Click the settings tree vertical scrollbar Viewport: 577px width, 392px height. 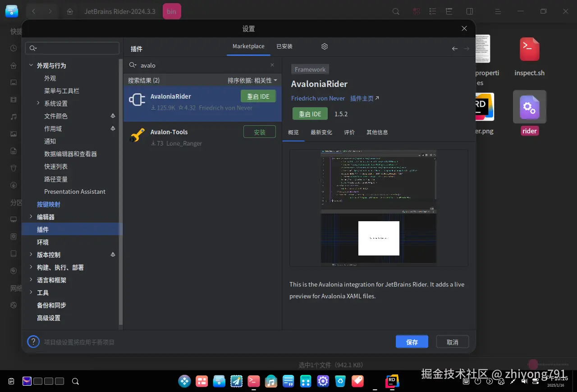tap(120, 191)
